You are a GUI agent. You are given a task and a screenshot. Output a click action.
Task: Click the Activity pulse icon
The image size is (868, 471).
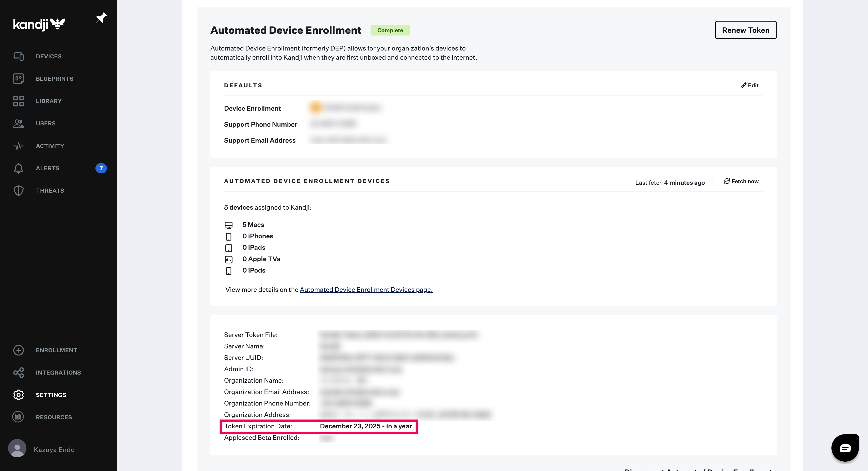tap(19, 146)
